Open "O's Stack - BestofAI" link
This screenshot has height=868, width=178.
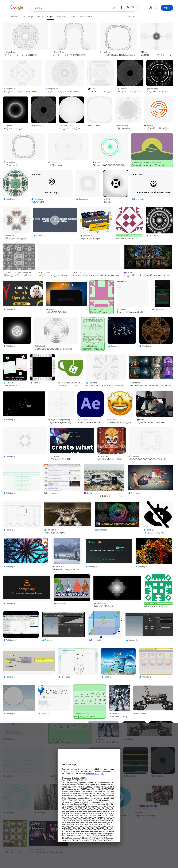(x=60, y=459)
